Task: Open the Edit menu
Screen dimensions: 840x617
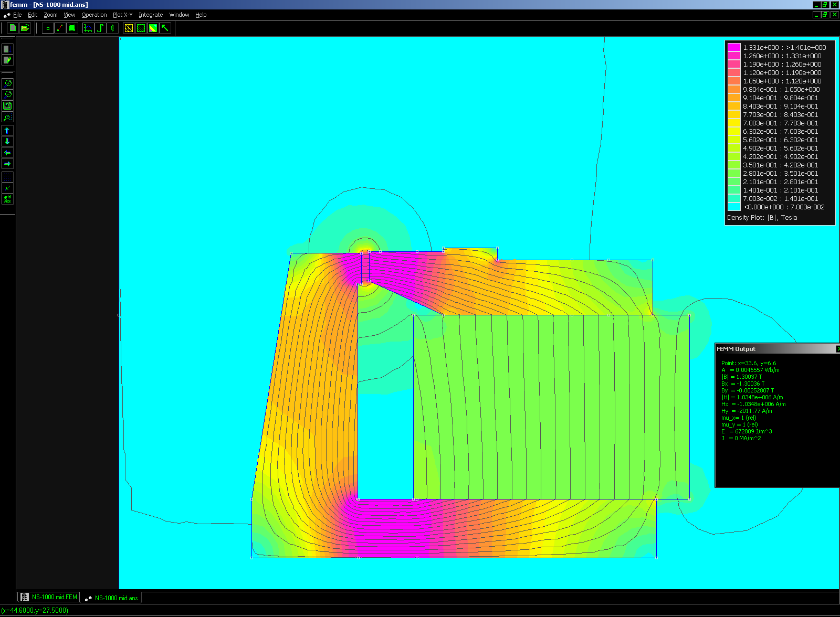Action: [x=33, y=15]
